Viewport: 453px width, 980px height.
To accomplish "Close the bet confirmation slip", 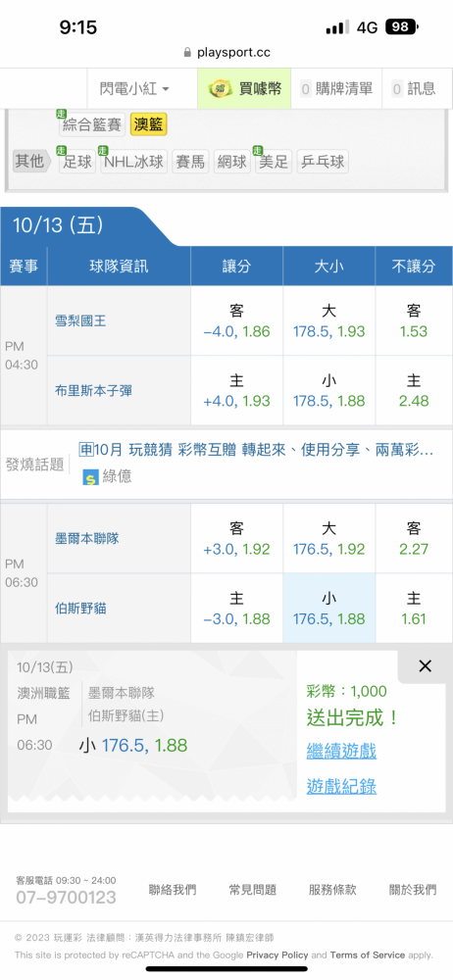I will (425, 666).
